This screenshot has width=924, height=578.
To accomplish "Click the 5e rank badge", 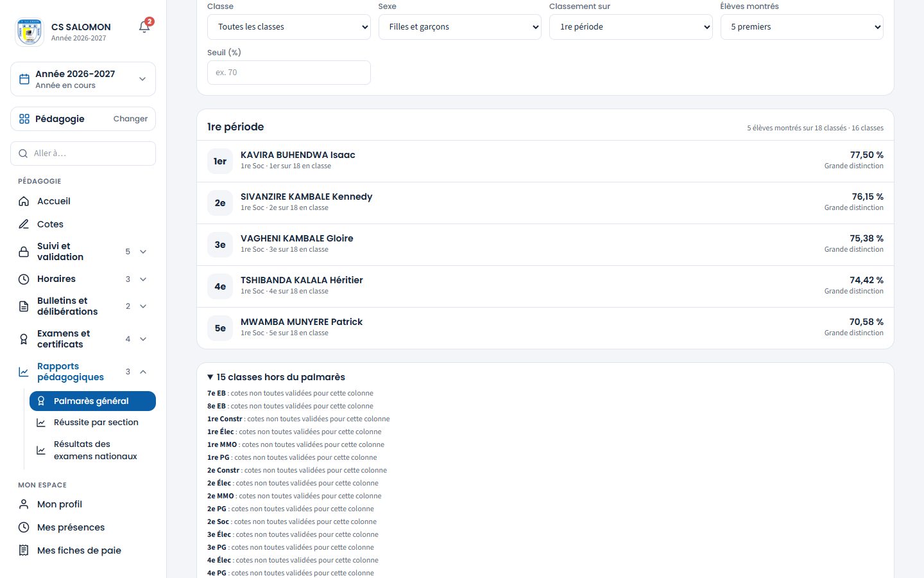I will click(x=220, y=328).
